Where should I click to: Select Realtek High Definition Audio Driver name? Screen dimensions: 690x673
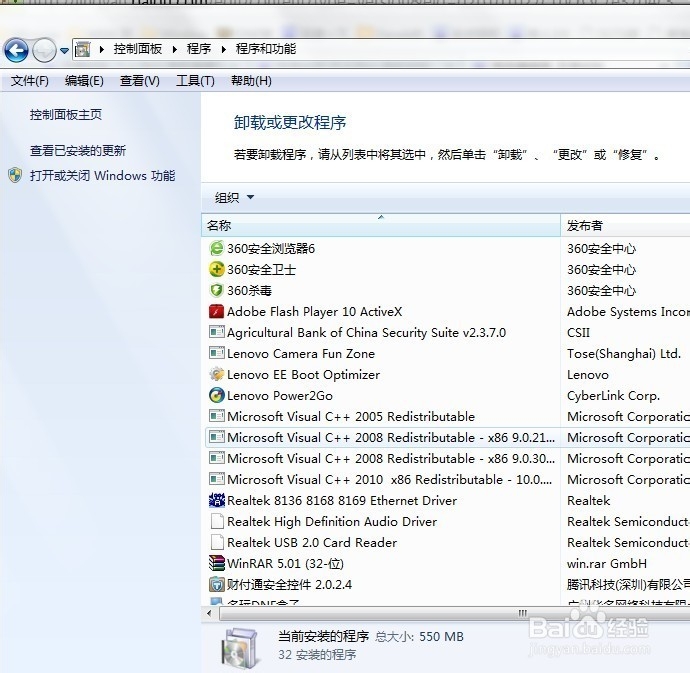click(332, 522)
